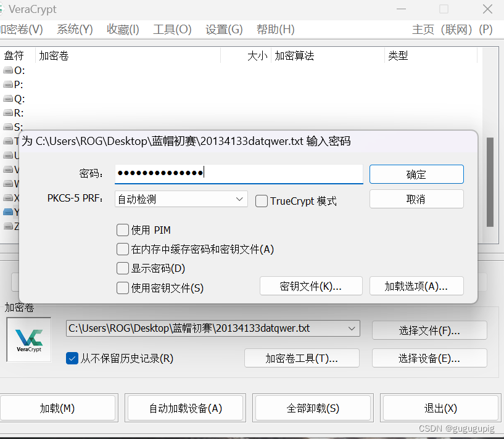Screen dimensions: 504x439
Task: Click the Mount (M) button
Action: point(57,408)
